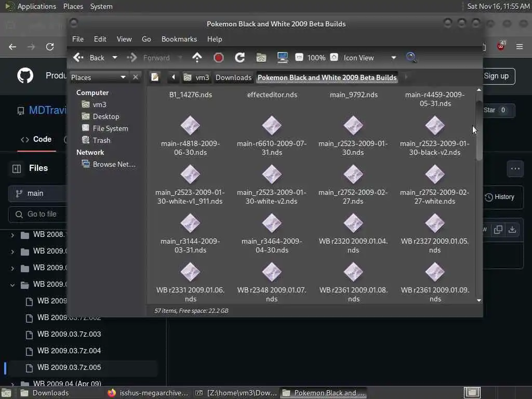Select the current-folder path bar button
The image size is (532, 399).
[x=327, y=77]
